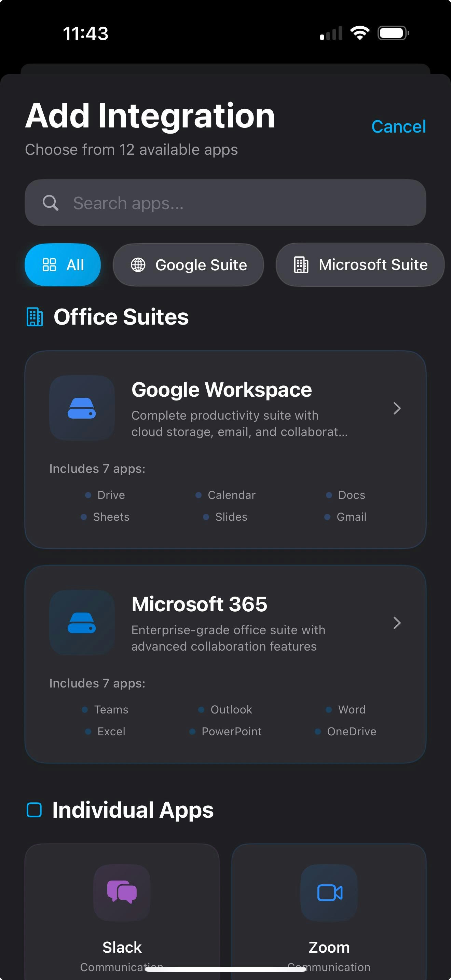Tap the grid icon in All chip
The width and height of the screenshot is (451, 980).
click(50, 265)
